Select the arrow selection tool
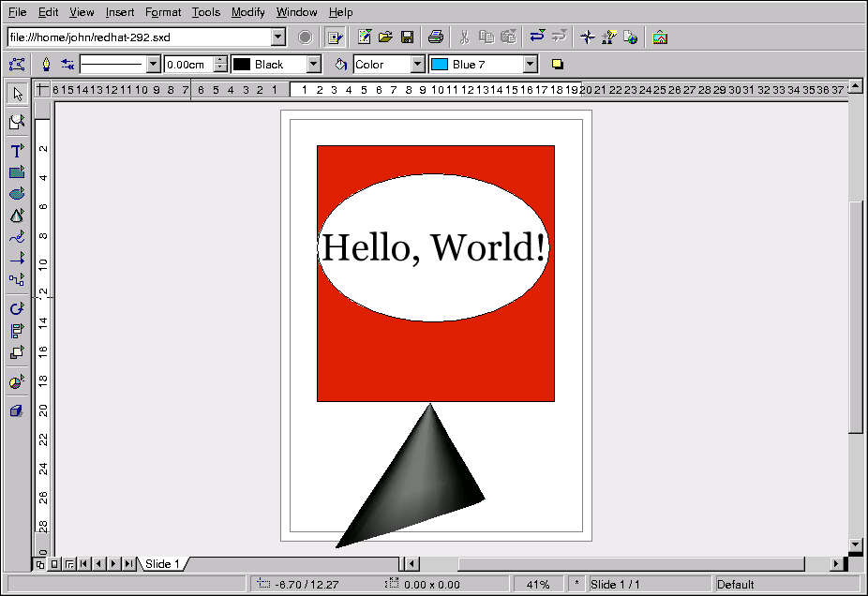 (16, 94)
